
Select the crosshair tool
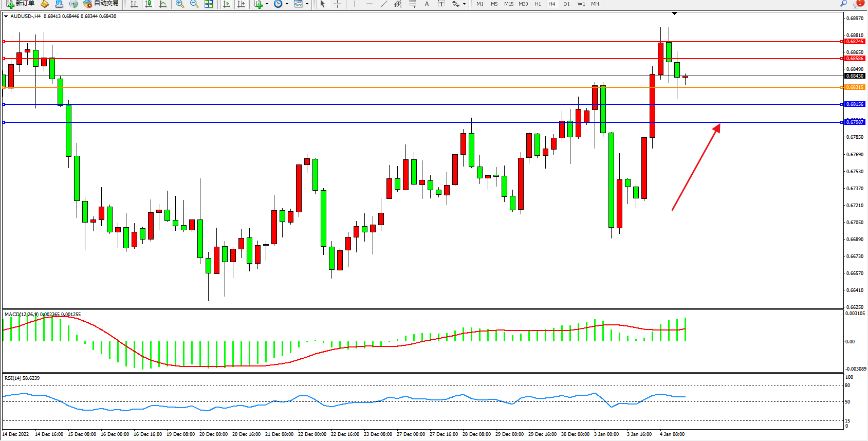coord(337,4)
